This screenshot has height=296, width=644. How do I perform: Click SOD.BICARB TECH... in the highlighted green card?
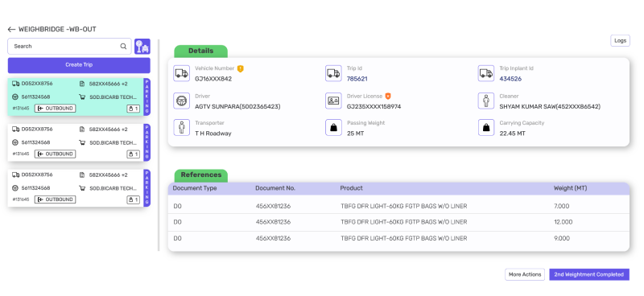click(113, 97)
